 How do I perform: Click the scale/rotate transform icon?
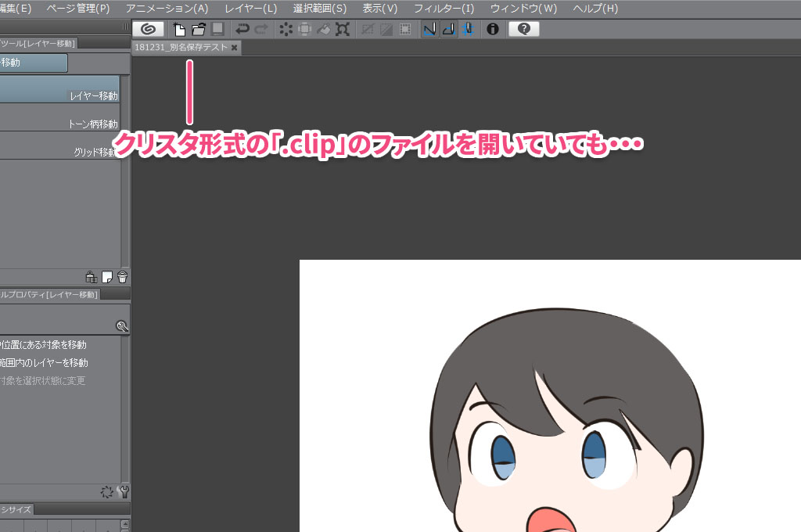tap(343, 30)
